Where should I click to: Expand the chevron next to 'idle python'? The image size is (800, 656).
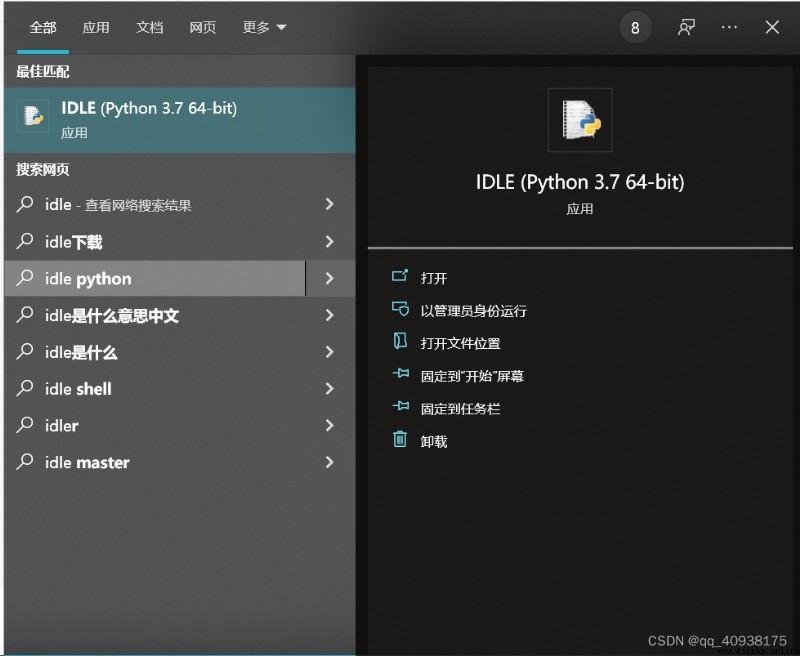tap(330, 279)
